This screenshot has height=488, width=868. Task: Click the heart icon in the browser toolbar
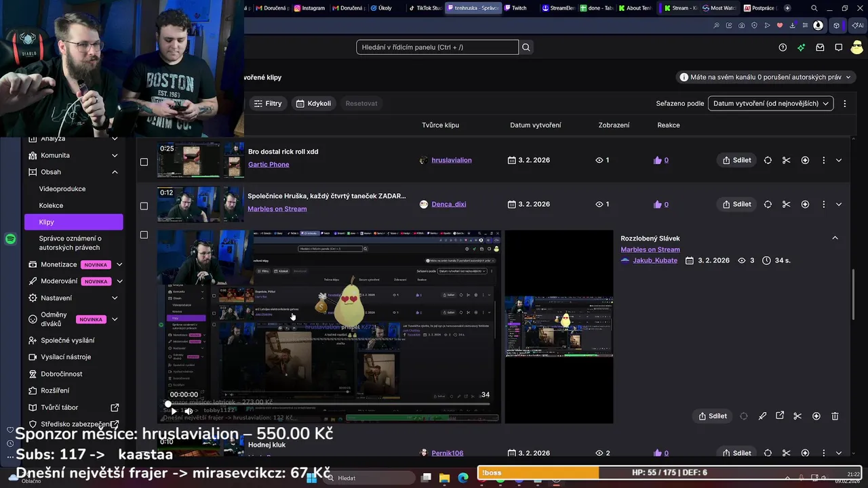tap(780, 25)
